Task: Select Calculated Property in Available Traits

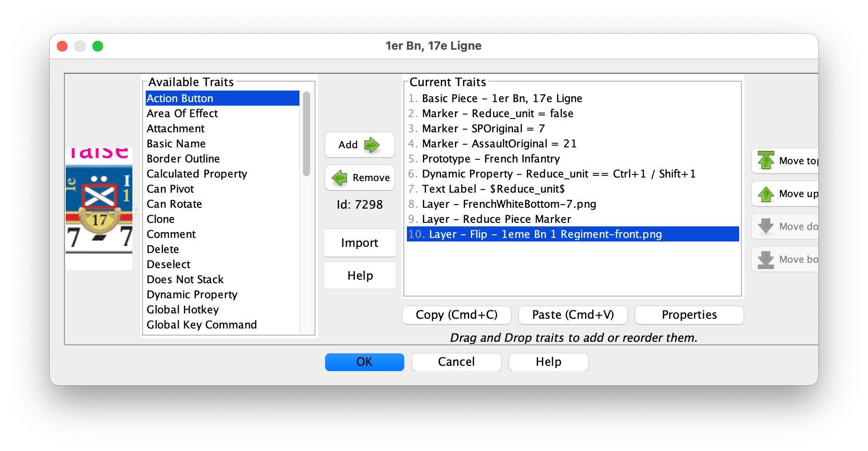Action: [x=197, y=174]
